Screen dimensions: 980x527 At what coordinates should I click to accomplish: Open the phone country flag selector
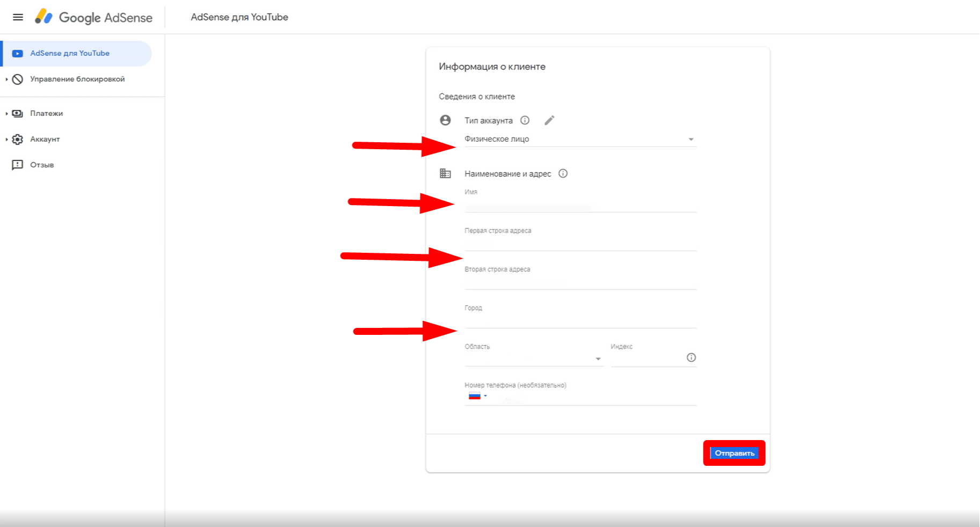[x=478, y=396]
